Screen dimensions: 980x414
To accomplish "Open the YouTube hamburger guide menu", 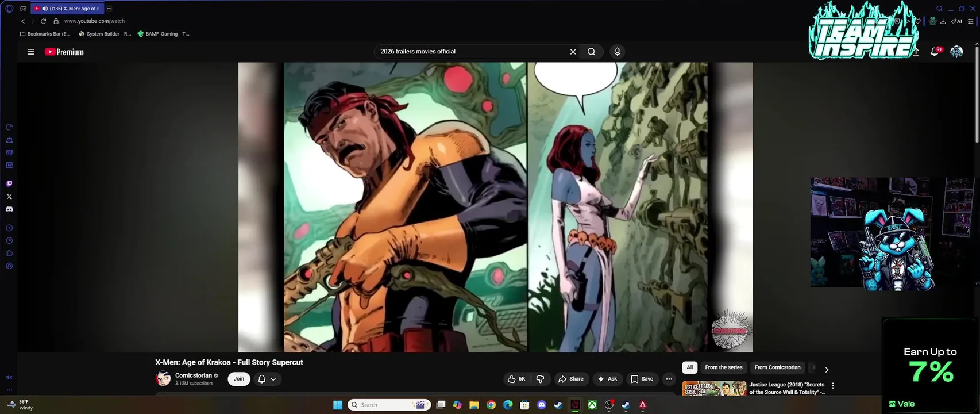I will (31, 52).
